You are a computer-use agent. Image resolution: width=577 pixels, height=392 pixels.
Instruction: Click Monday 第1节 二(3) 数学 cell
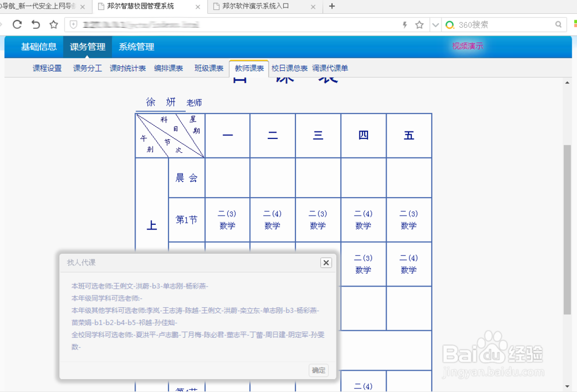coord(227,220)
